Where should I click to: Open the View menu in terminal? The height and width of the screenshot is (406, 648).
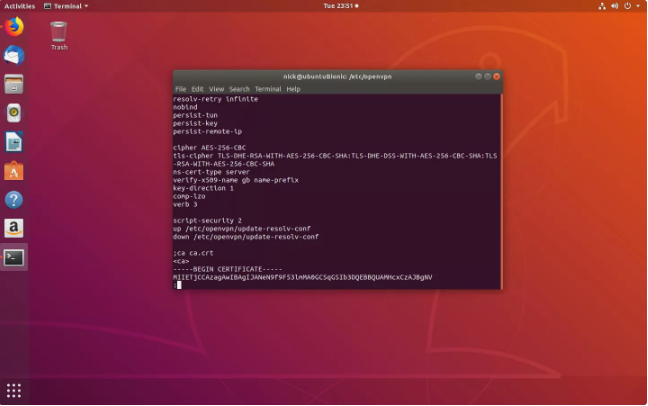216,89
